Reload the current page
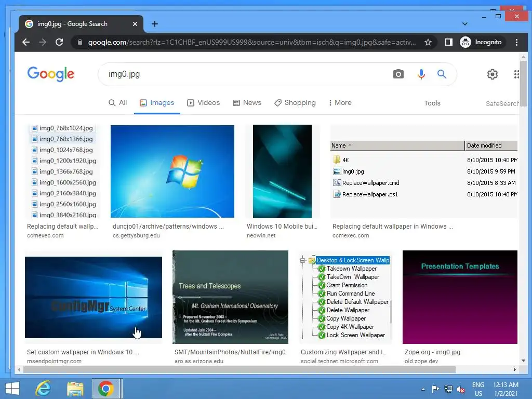 (x=59, y=42)
